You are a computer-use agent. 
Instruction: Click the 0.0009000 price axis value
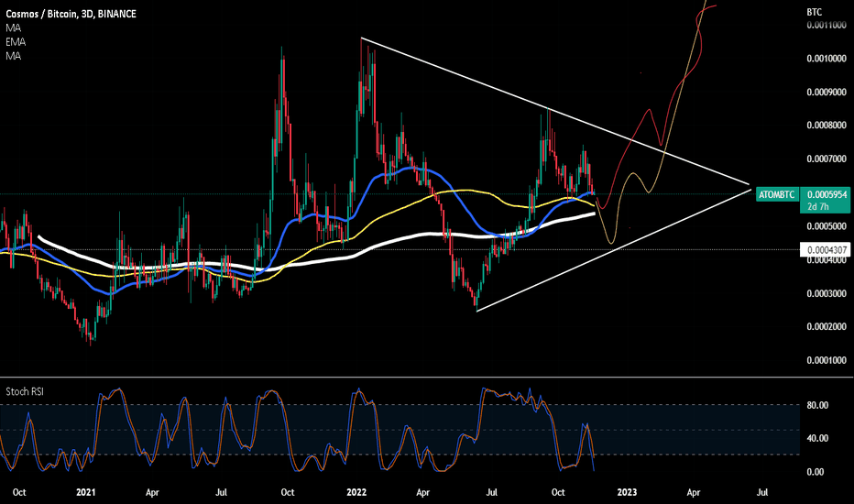coord(827,92)
